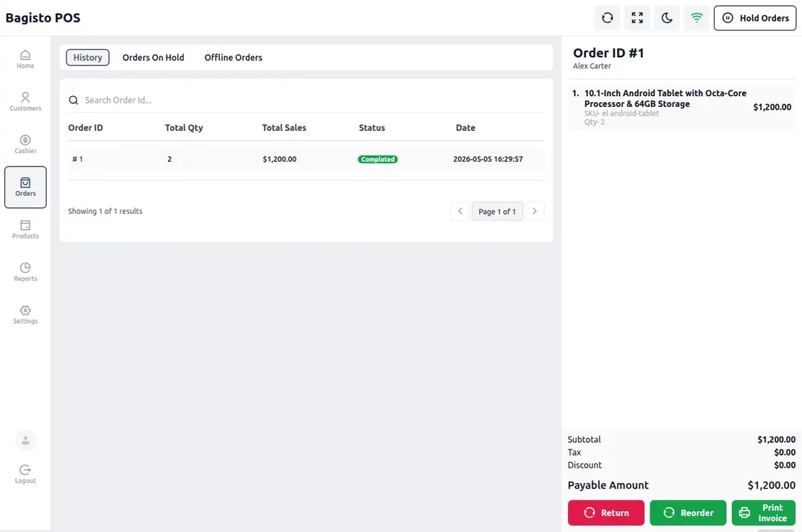Open Reports section
The height and width of the screenshot is (532, 802).
point(25,272)
